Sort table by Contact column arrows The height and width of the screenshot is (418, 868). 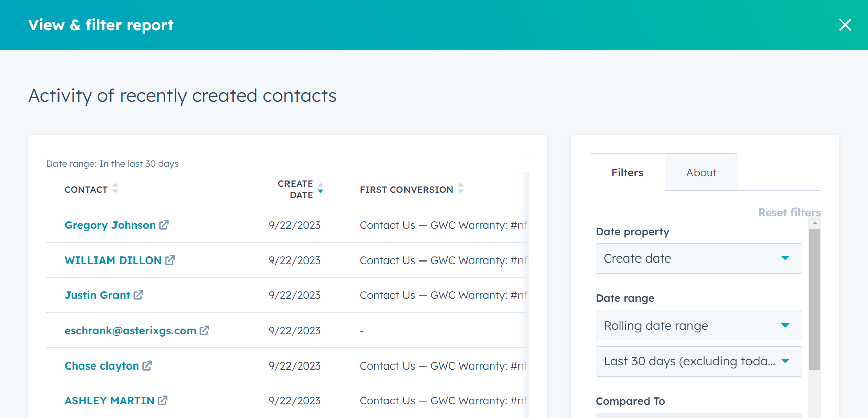point(115,189)
